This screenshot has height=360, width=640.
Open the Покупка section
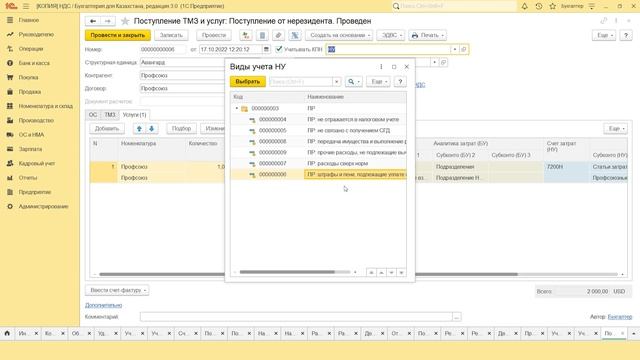[x=28, y=77]
